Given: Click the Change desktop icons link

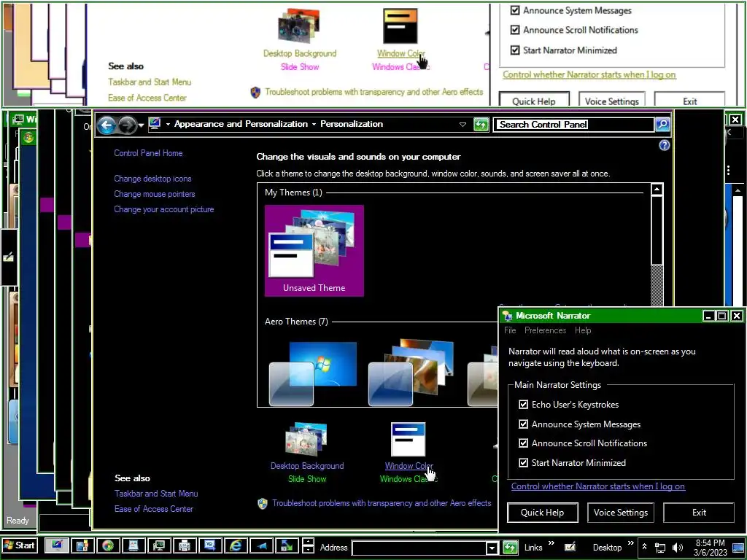Looking at the screenshot, I should click(x=152, y=179).
